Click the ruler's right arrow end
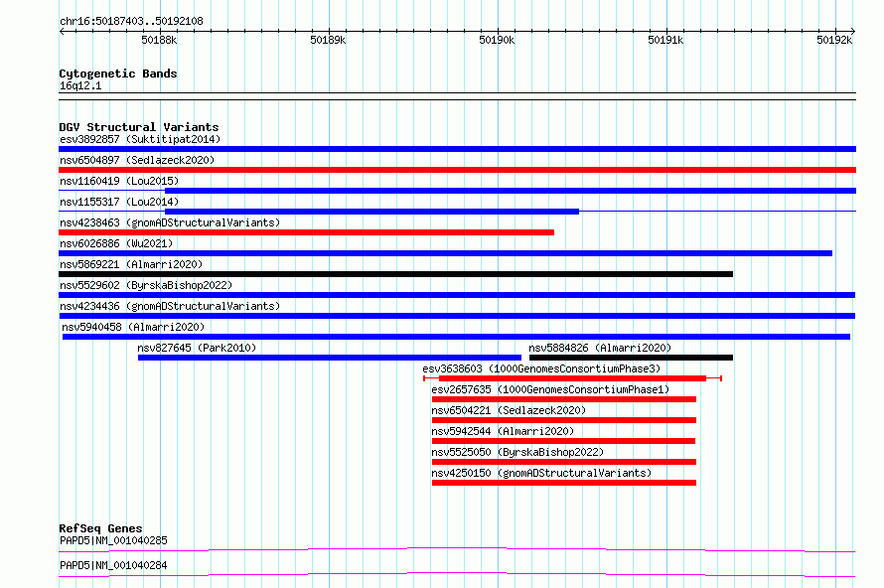Screen dimensions: 884x588 [x=853, y=31]
